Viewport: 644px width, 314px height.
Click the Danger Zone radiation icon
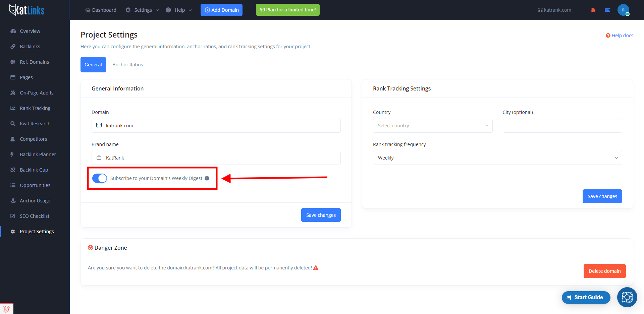90,248
